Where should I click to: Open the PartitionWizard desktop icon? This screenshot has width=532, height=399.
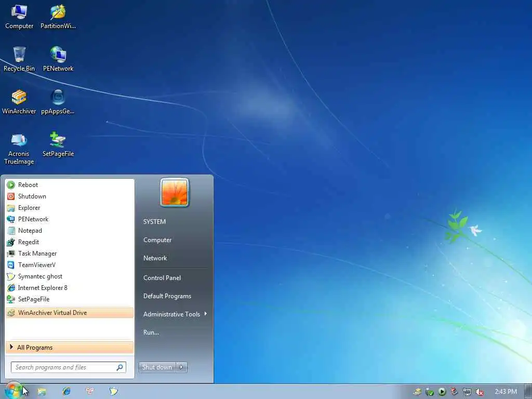(58, 17)
